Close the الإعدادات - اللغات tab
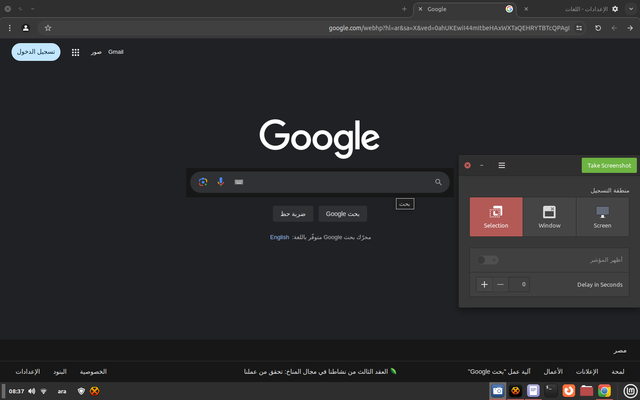The image size is (640, 400). pos(526,9)
